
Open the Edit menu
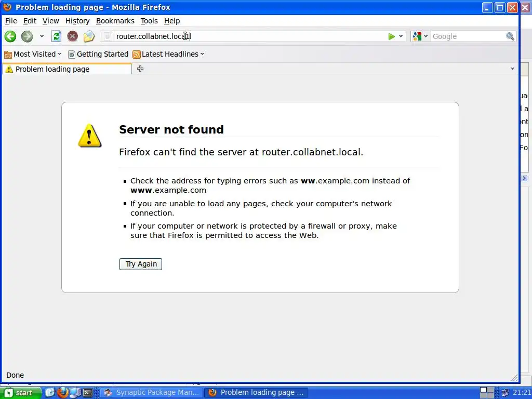click(x=30, y=21)
